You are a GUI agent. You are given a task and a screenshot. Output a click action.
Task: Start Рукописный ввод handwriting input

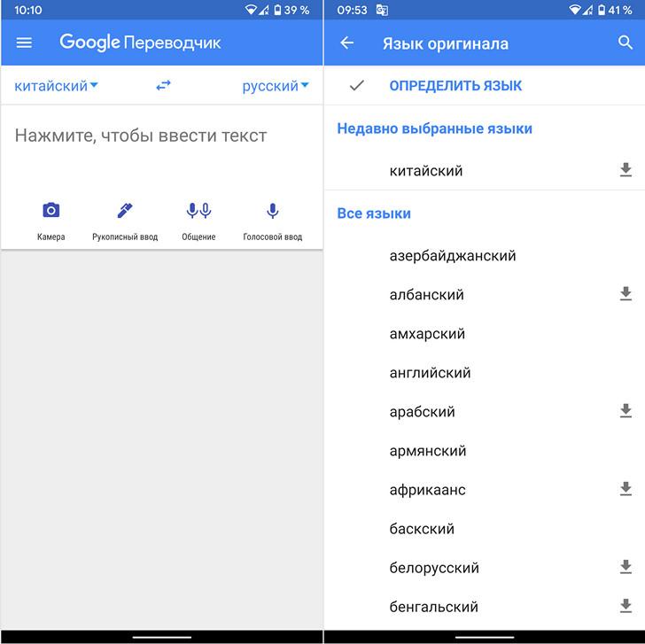[x=125, y=221]
